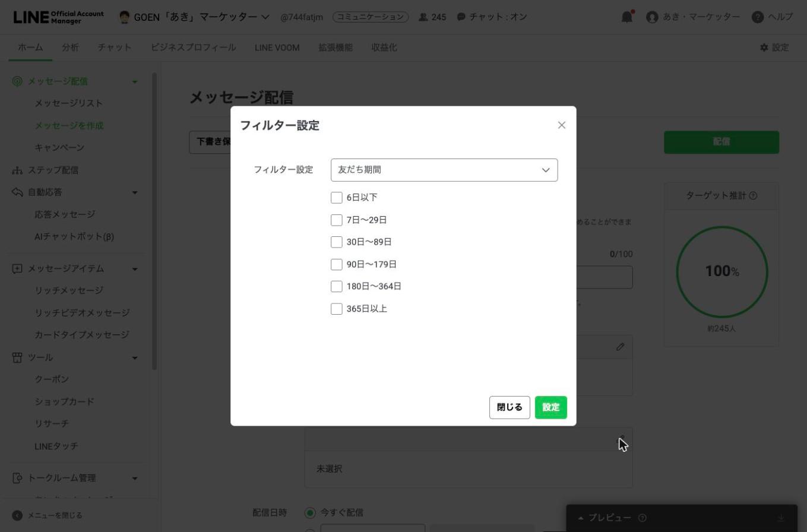Image resolution: width=807 pixels, height=532 pixels.
Task: Collapse the 自動応答 sidebar section
Action: click(x=135, y=192)
